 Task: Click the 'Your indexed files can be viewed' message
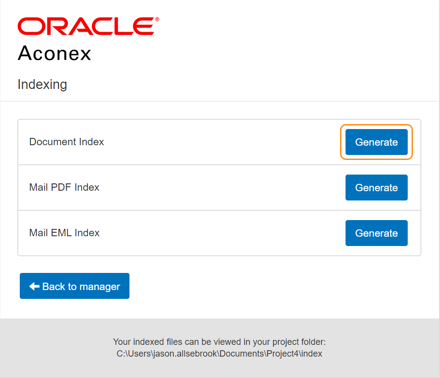pos(219,342)
